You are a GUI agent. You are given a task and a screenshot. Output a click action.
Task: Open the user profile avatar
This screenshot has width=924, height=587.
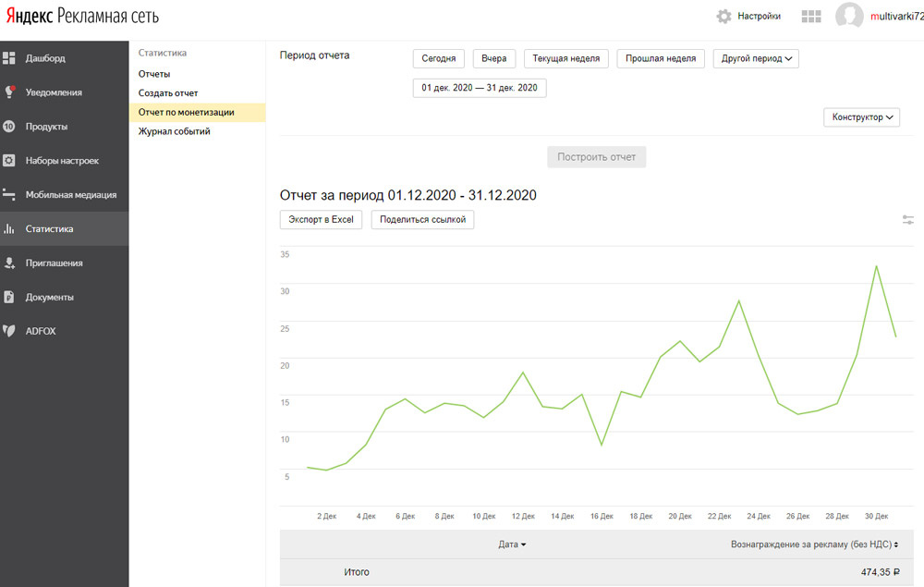coord(848,17)
